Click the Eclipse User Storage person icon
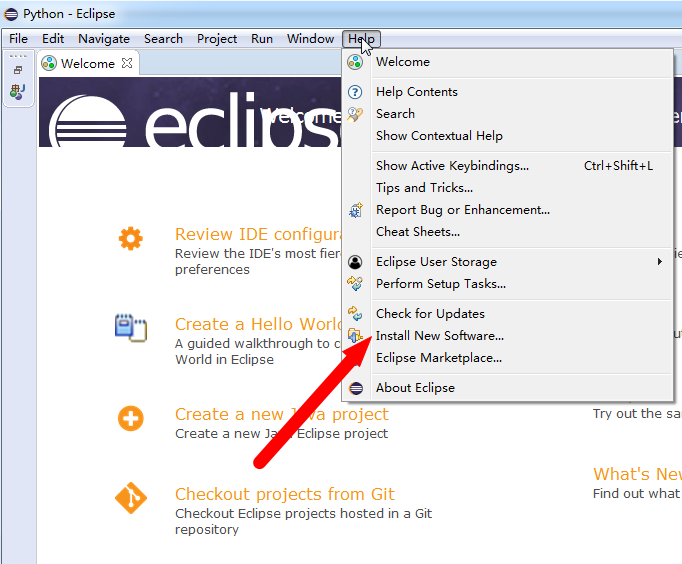The image size is (682, 564). point(355,262)
